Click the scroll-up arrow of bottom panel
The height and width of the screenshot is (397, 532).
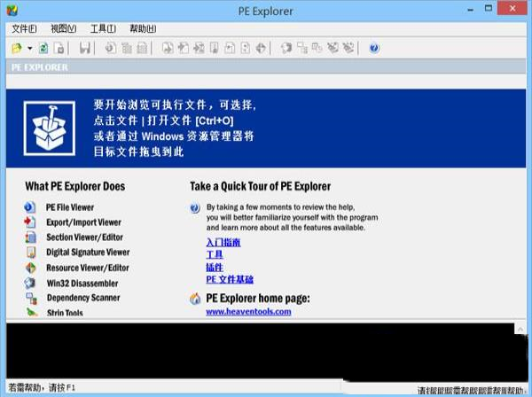pos(520,329)
